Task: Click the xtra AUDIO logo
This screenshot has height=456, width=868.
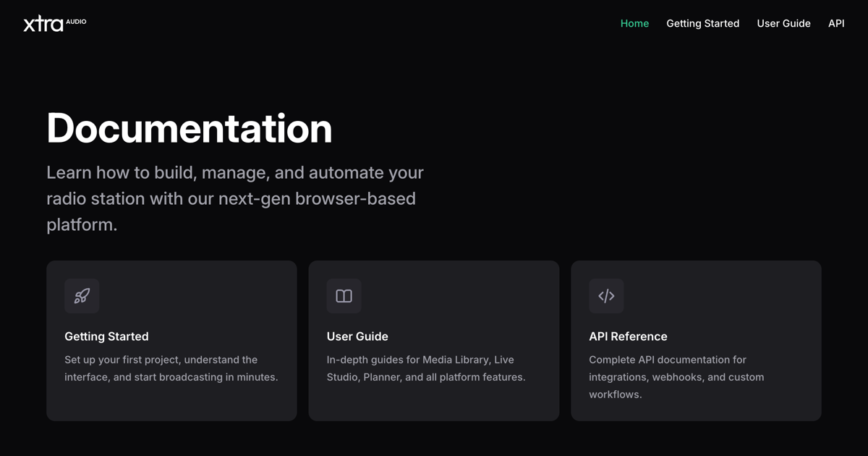Action: pos(55,23)
